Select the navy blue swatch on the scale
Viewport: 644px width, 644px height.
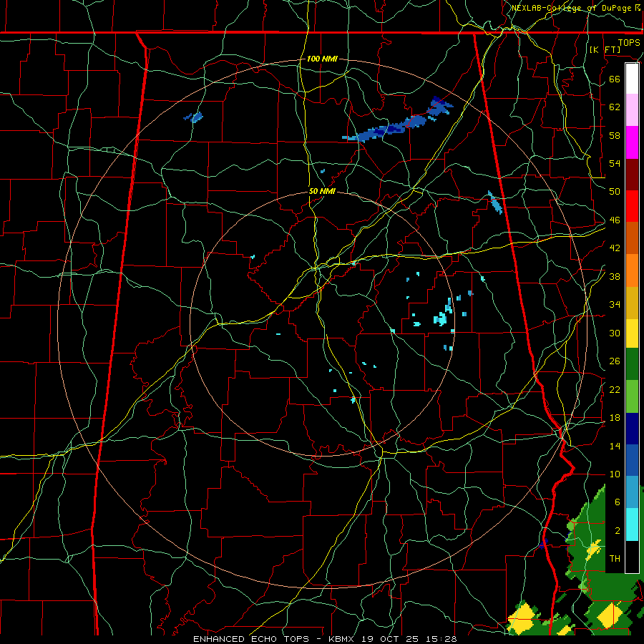pos(632,429)
